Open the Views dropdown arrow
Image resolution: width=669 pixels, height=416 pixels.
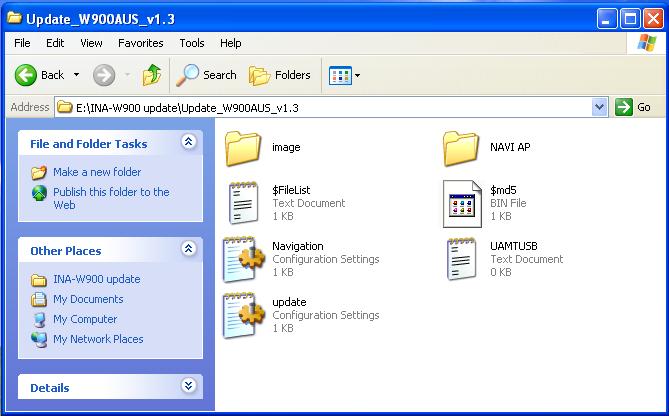(358, 76)
